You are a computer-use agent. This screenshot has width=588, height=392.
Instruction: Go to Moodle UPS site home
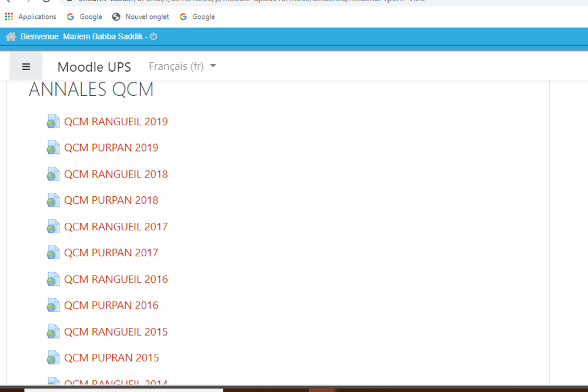(94, 66)
